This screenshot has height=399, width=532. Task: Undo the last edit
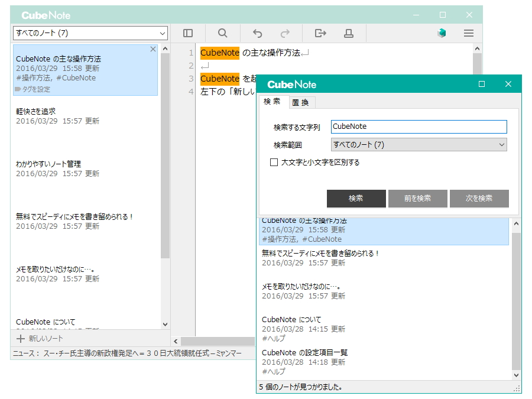point(258,33)
